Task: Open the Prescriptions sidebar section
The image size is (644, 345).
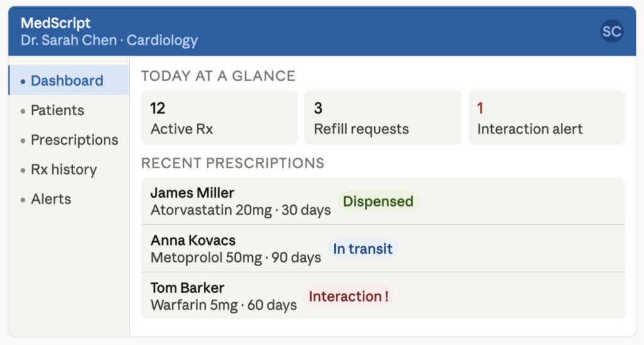Action: pyautogui.click(x=74, y=140)
